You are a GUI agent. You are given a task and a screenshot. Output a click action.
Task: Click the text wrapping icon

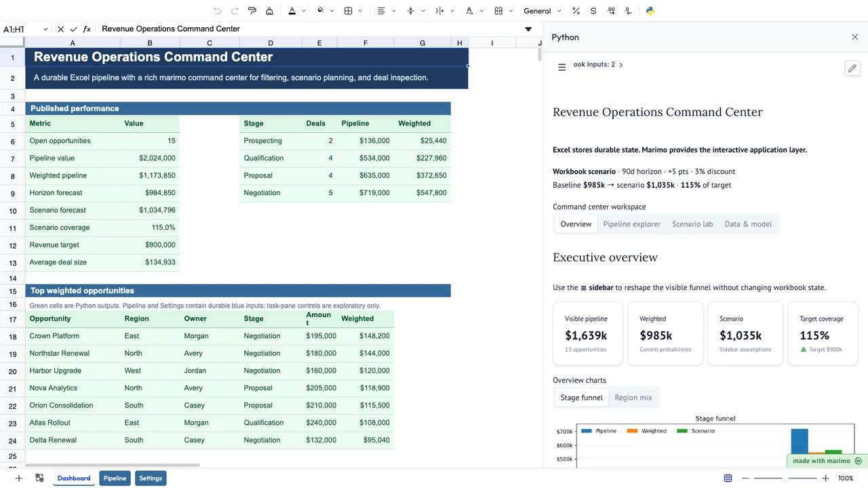coord(439,11)
